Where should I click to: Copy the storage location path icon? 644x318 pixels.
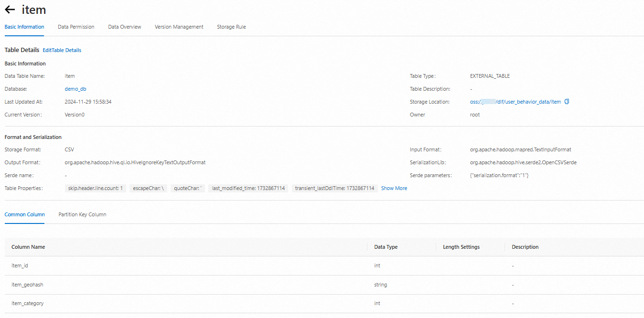point(567,102)
